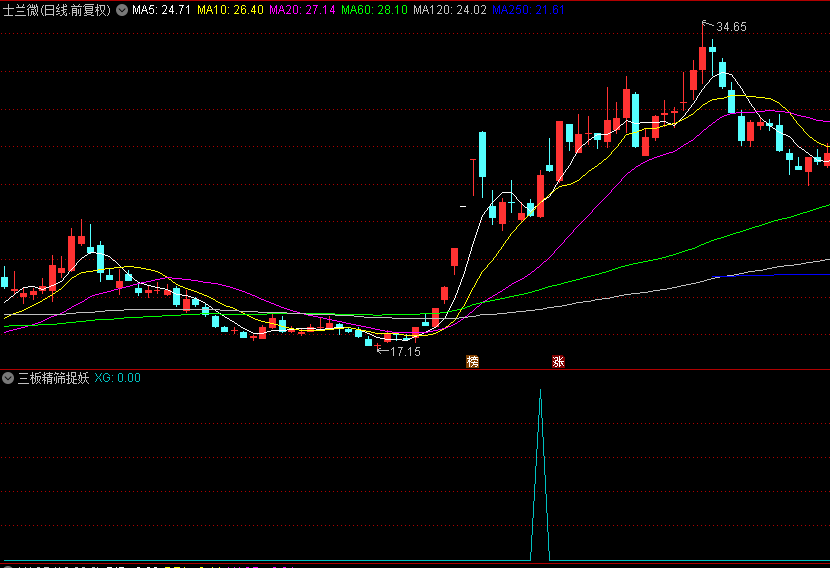Viewport: 830px width, 568px height.
Task: Select the MA5: 24.71 label
Action: 161,10
